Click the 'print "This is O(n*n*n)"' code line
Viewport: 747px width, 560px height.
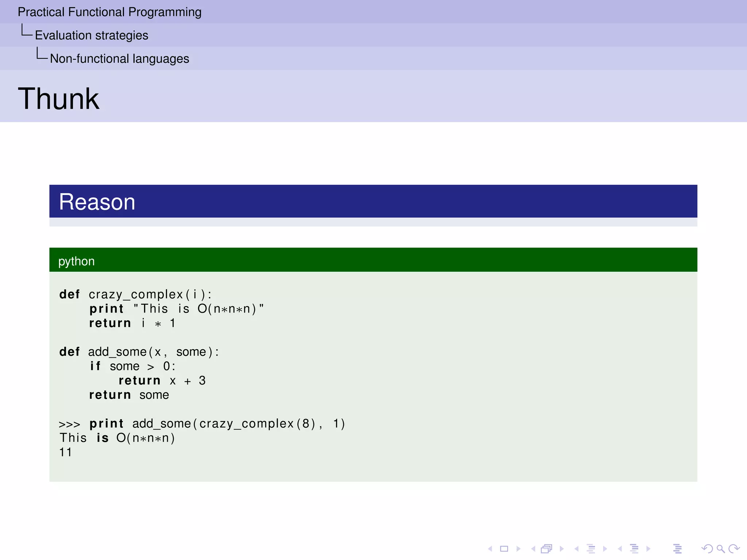177,309
